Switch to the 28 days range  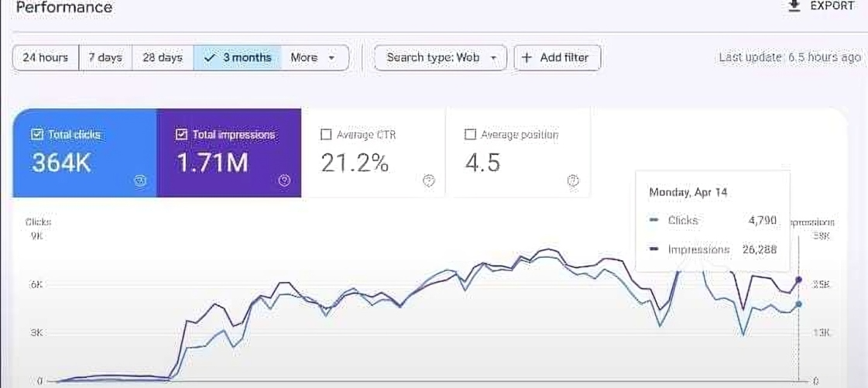coord(163,57)
